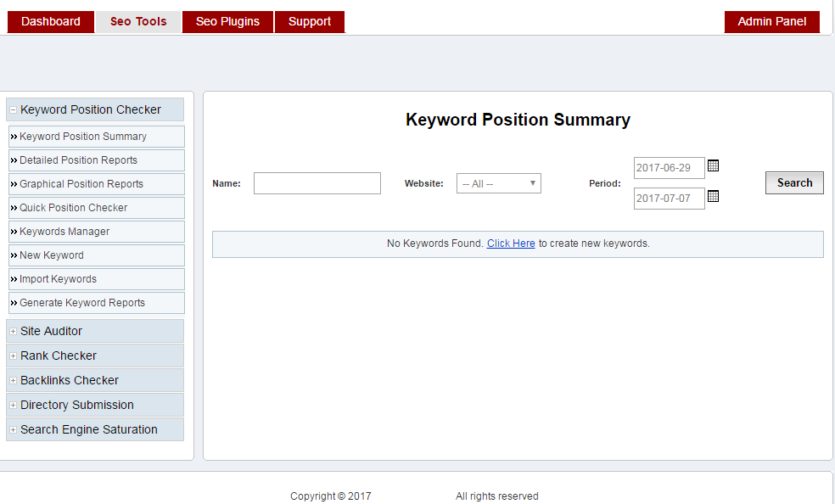Click inside the Name input field
835x504 pixels.
[317, 182]
